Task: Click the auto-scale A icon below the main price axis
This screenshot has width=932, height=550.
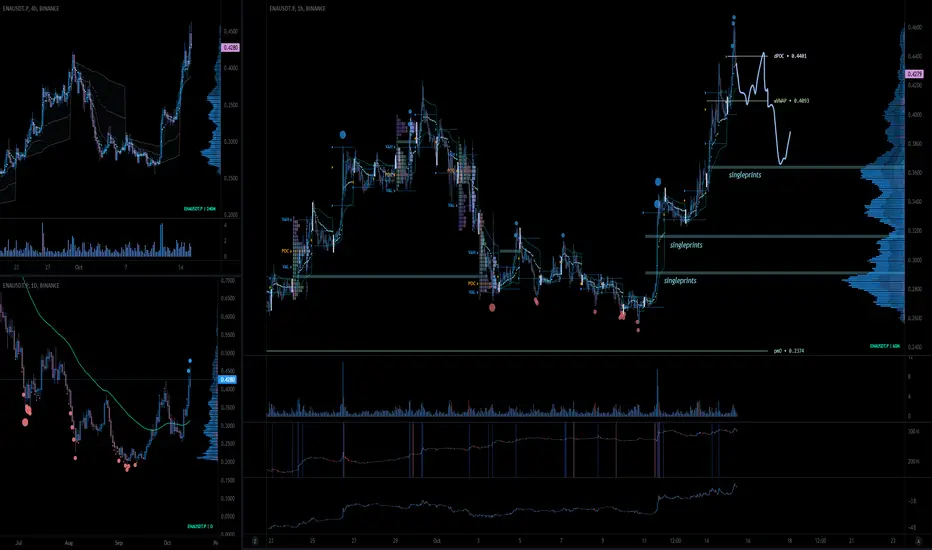Action: tap(918, 541)
